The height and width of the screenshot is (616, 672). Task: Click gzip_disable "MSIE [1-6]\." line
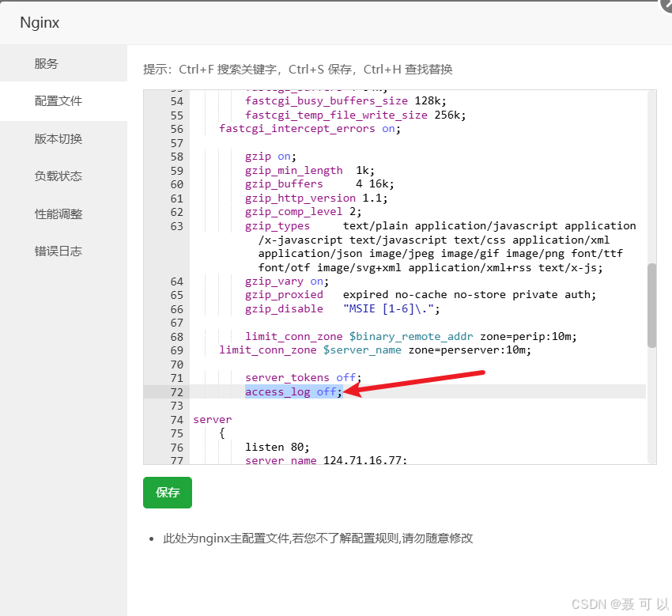pos(342,308)
